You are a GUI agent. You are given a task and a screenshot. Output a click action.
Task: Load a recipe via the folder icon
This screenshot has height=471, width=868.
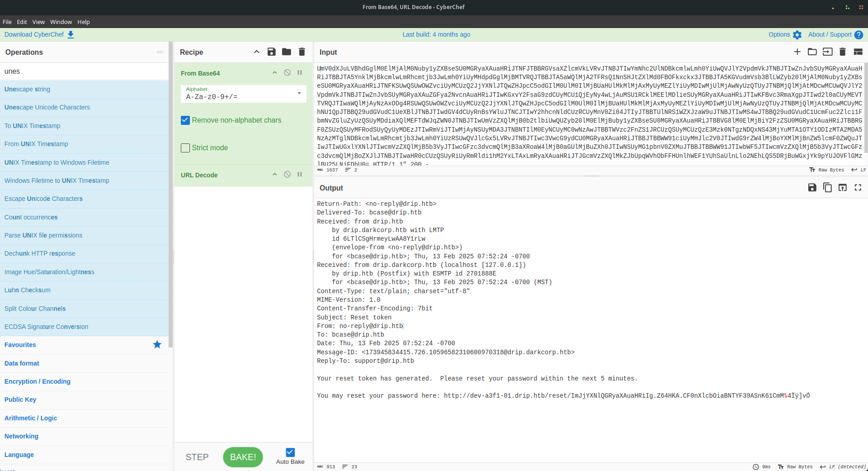click(287, 52)
